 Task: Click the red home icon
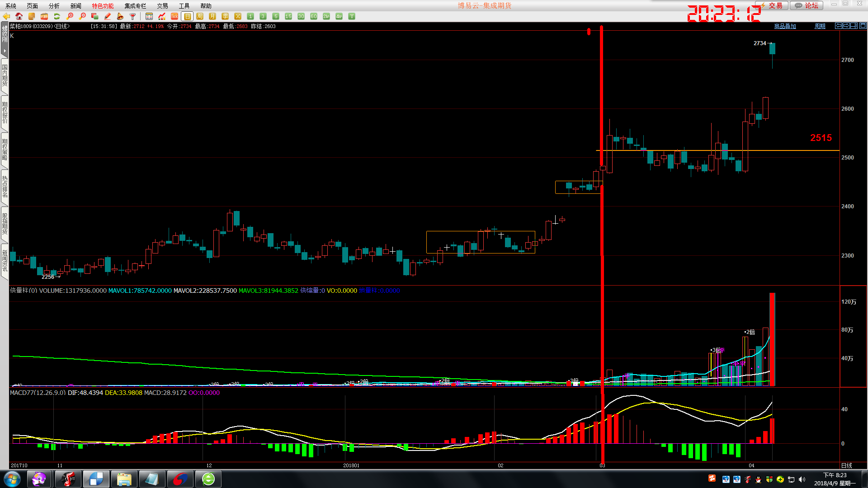[19, 16]
